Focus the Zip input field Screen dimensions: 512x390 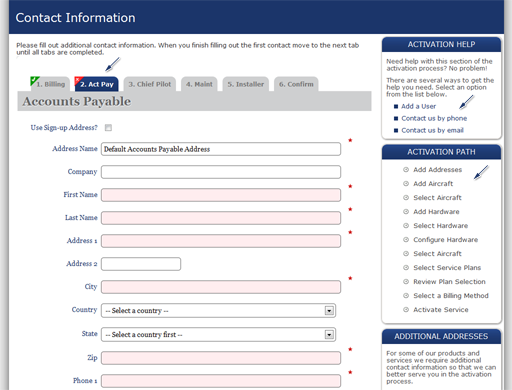221,358
